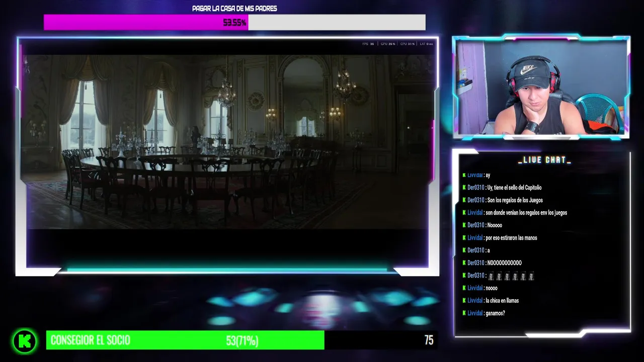Click the Kick badge beside the 'noooo' message

(x=464, y=288)
